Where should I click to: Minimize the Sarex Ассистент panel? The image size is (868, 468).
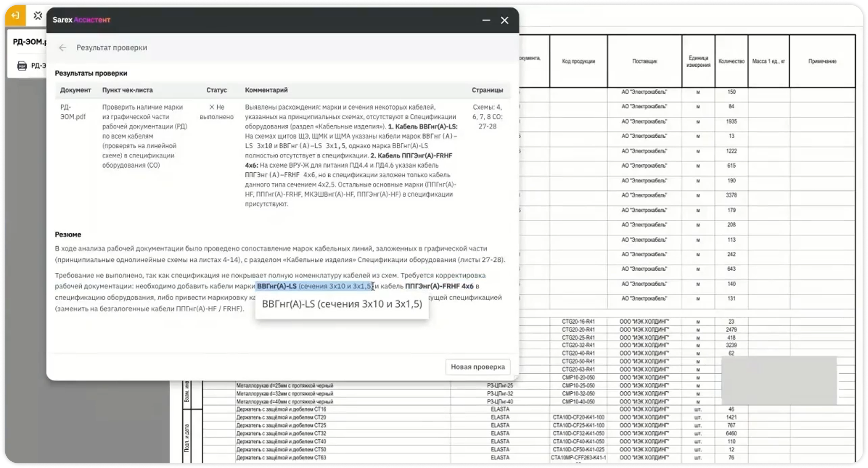(486, 20)
